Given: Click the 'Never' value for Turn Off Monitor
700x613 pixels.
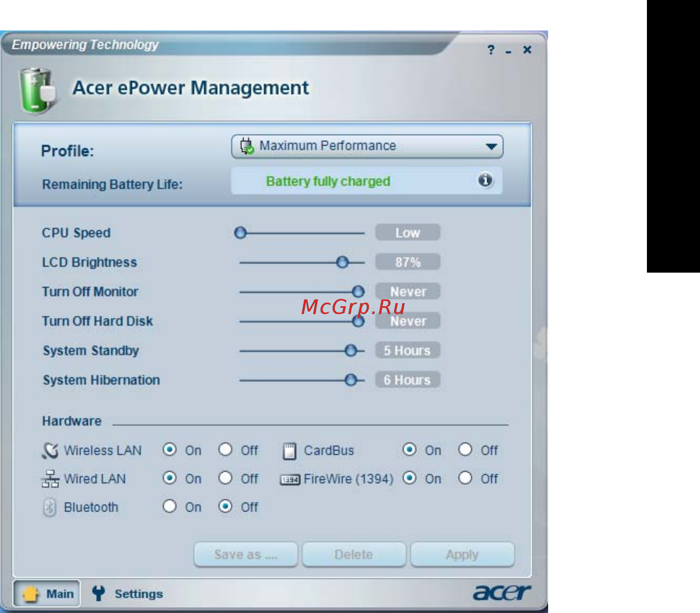Looking at the screenshot, I should (408, 292).
